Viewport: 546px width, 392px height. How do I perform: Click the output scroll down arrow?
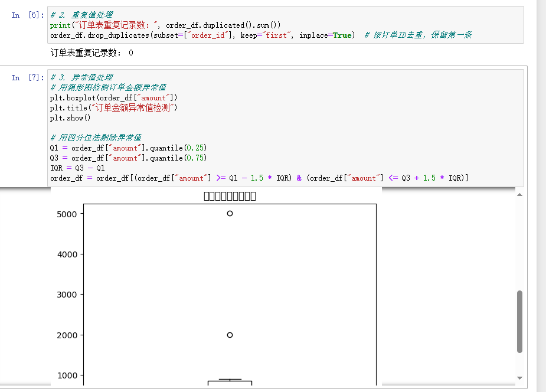coord(519,378)
